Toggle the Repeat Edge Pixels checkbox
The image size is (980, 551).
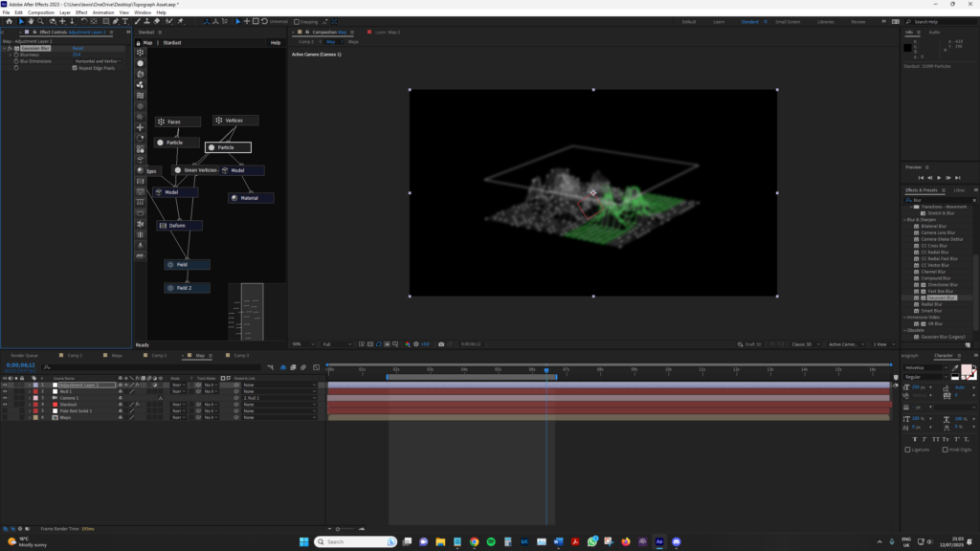(75, 68)
